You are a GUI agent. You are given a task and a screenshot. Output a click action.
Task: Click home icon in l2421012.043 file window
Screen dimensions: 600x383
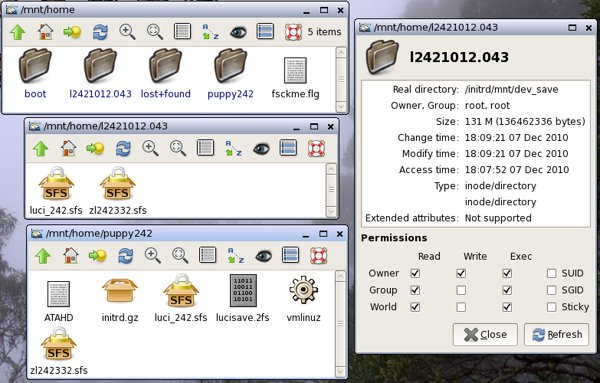[68, 148]
